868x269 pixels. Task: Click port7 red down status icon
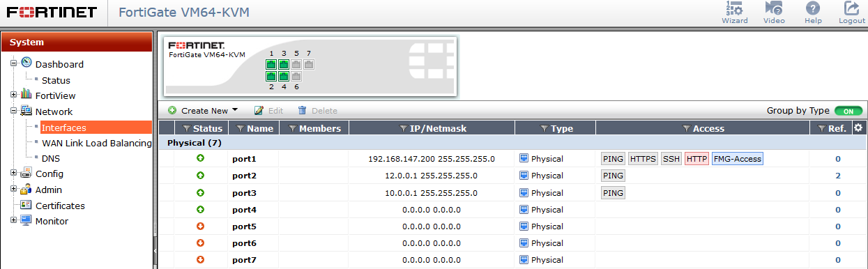point(201,259)
